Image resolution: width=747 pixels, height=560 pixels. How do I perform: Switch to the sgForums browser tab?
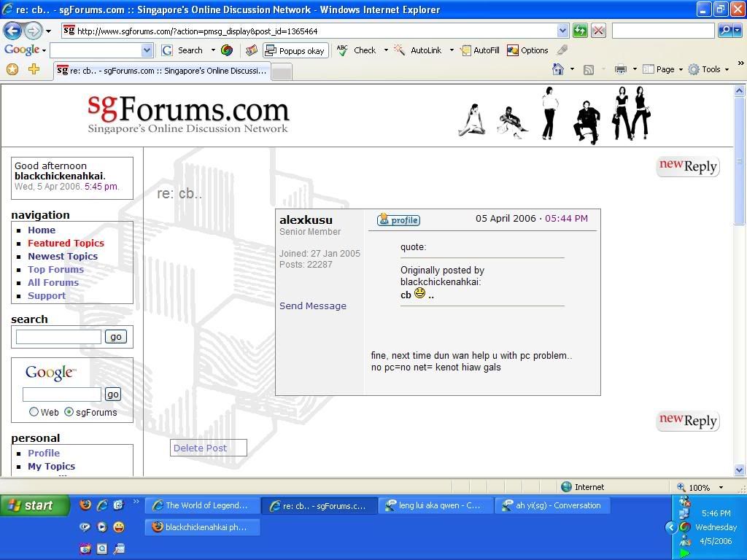[162, 71]
